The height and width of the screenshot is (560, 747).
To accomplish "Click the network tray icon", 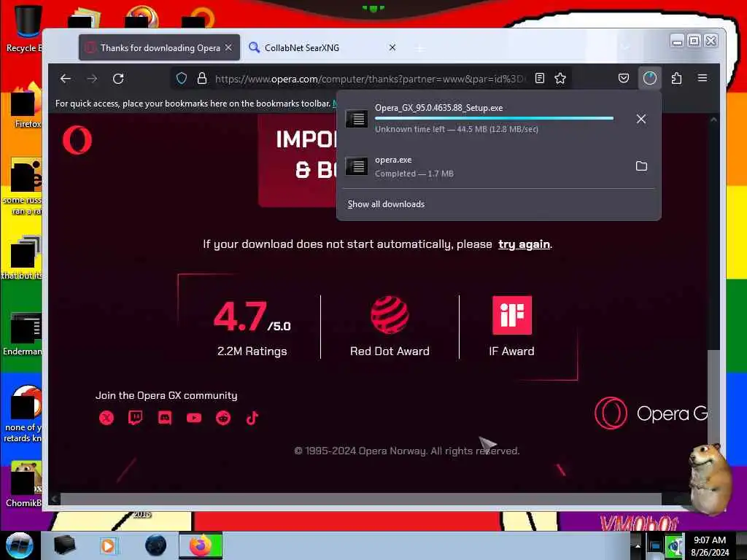I will coord(656,545).
